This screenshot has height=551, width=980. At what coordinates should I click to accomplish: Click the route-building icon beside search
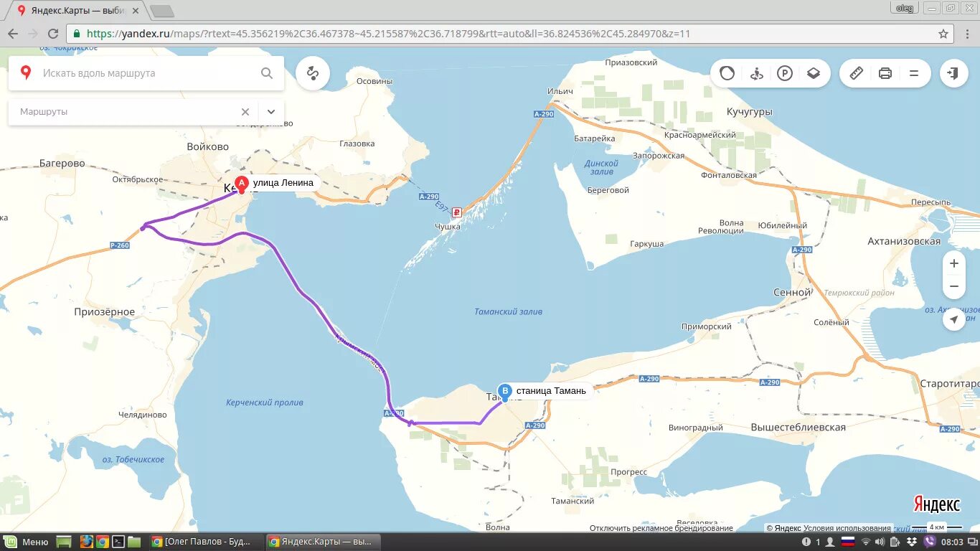tap(313, 73)
